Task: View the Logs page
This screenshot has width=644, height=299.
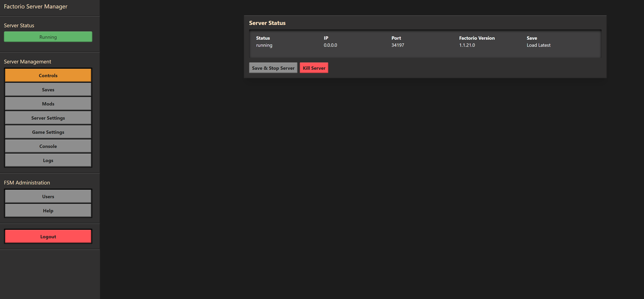Action: click(x=48, y=160)
